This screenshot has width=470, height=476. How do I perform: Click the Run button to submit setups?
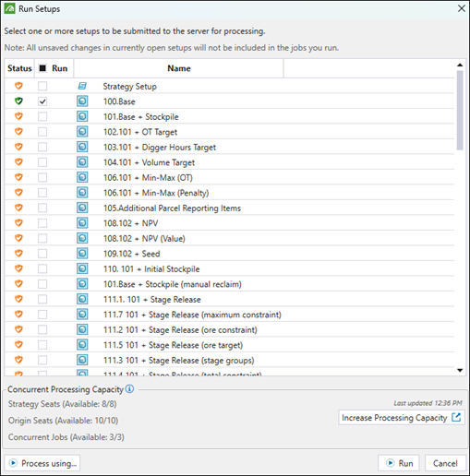(399, 463)
